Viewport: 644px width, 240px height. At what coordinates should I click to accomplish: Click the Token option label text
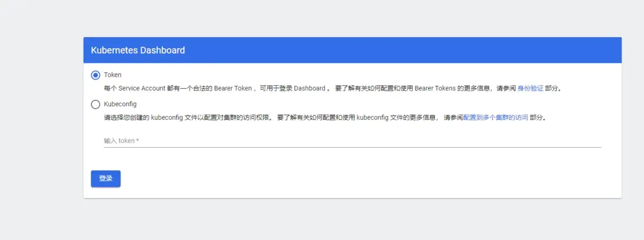click(x=113, y=75)
